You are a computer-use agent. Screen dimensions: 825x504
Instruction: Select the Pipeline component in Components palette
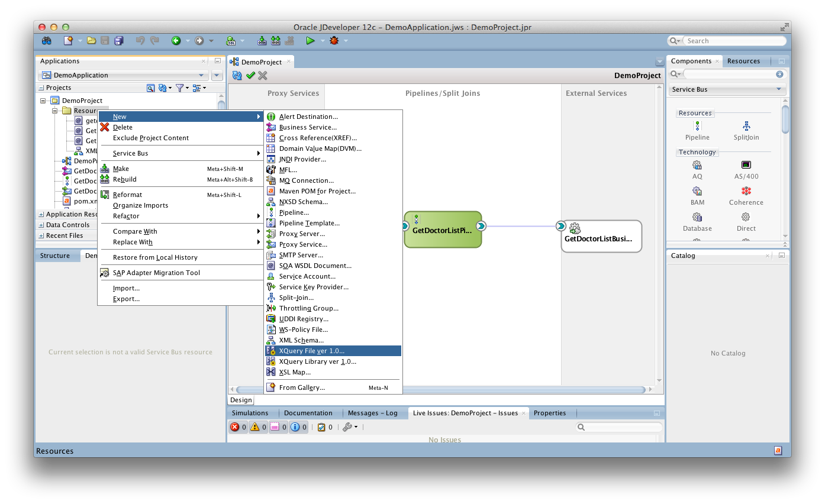coord(697,130)
